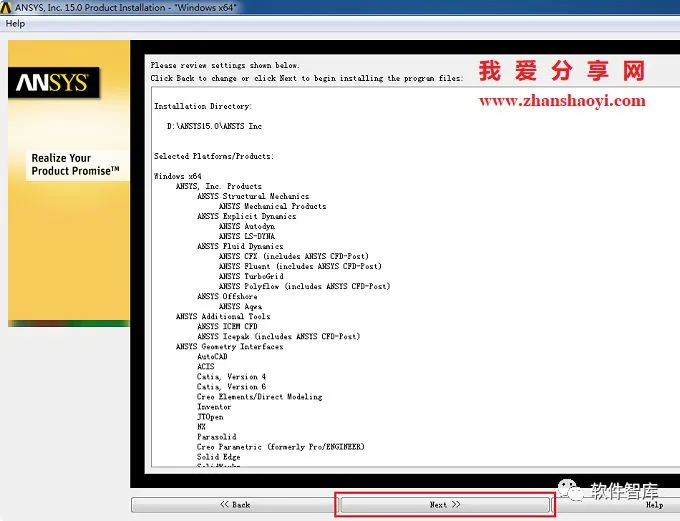The height and width of the screenshot is (521, 680).
Task: Click 'Catia, Version 6' row
Action: pos(232,387)
